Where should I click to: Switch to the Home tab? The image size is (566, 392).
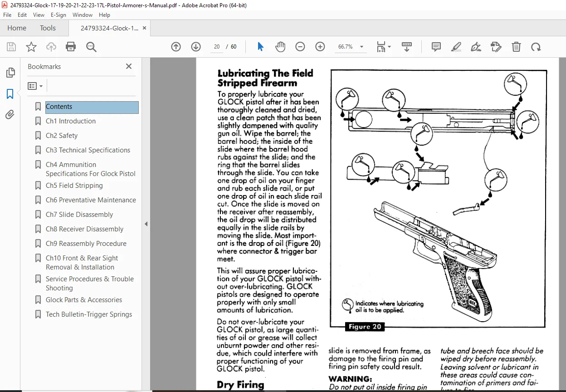(17, 28)
